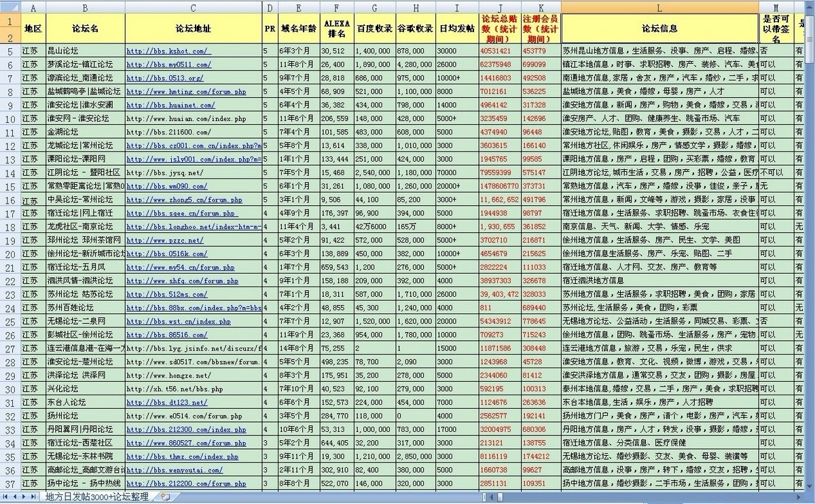Select total posts cell 1478606770

[500, 186]
